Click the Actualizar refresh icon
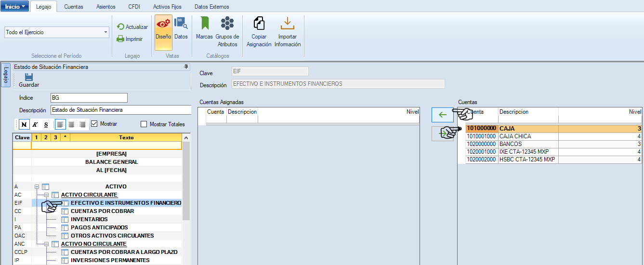The width and height of the screenshot is (644, 265). pyautogui.click(x=121, y=27)
